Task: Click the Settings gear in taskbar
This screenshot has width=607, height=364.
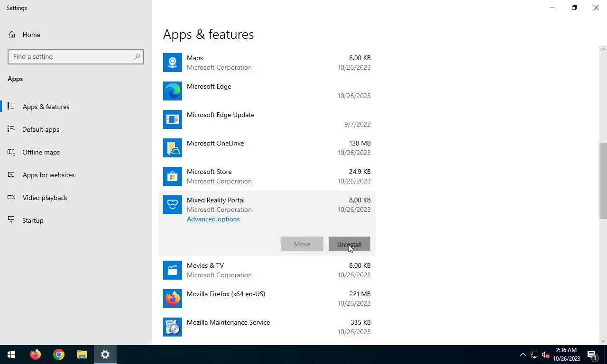Action: 105,355
